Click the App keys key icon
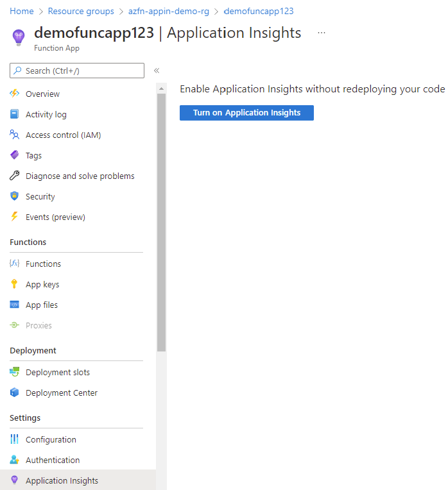The height and width of the screenshot is (490, 448). click(14, 283)
